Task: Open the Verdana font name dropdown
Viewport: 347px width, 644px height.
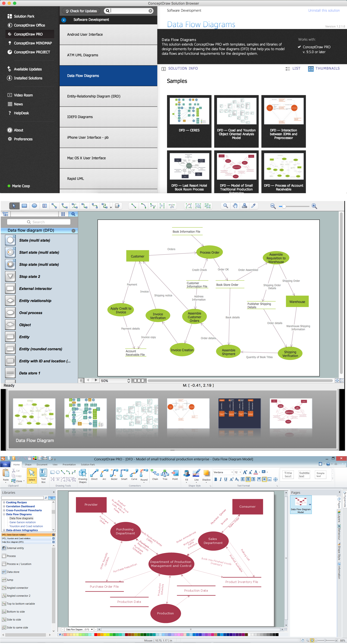Action: point(232,472)
